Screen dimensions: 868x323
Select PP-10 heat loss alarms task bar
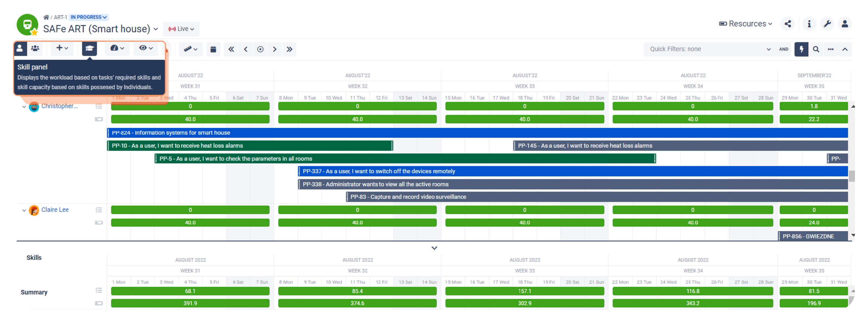[250, 146]
